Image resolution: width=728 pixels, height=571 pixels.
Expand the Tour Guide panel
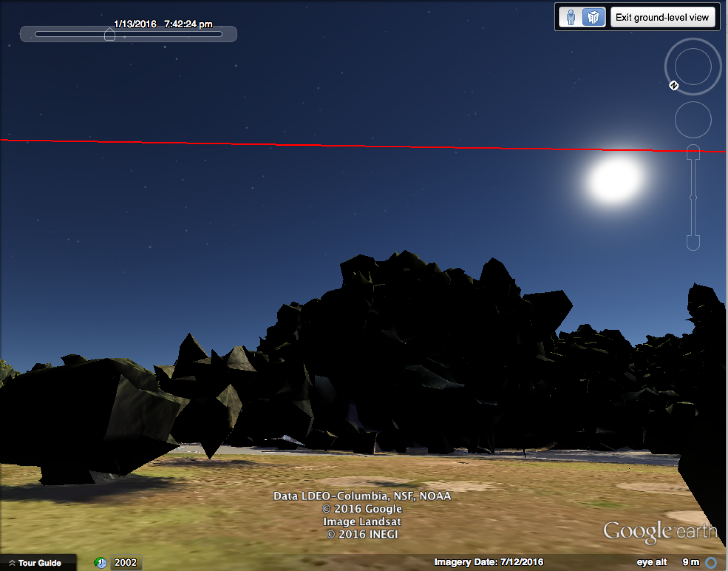click(39, 563)
